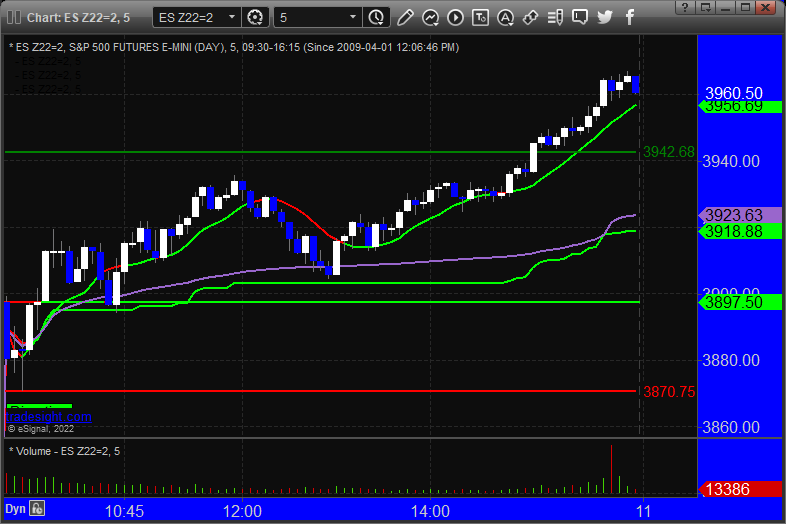
Task: Open the symbol settings gear icon
Action: tap(255, 18)
